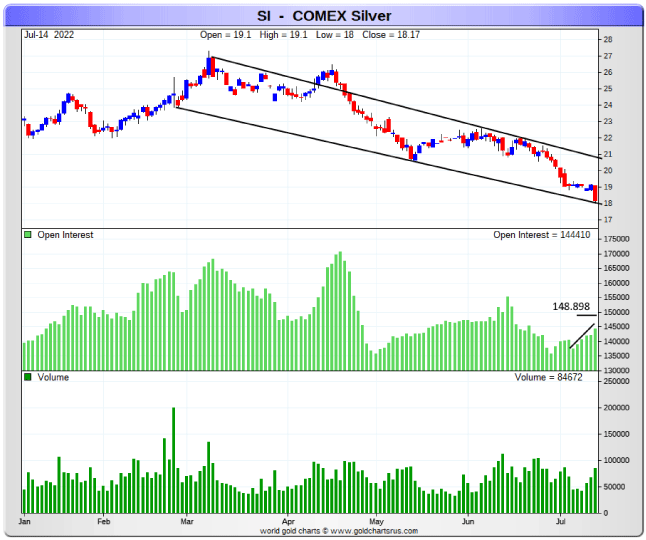Screen dimensions: 646x540
Task: Click the 'Low = 18' value
Action: pyautogui.click(x=335, y=35)
